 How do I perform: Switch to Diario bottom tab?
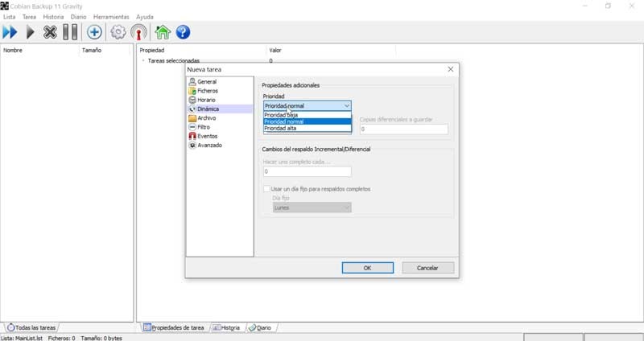(x=260, y=327)
